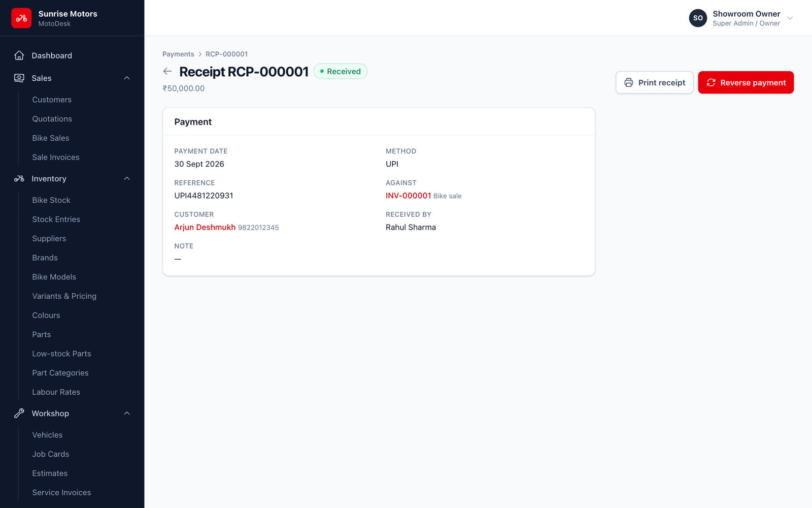Open Variants & Pricing

pos(64,296)
